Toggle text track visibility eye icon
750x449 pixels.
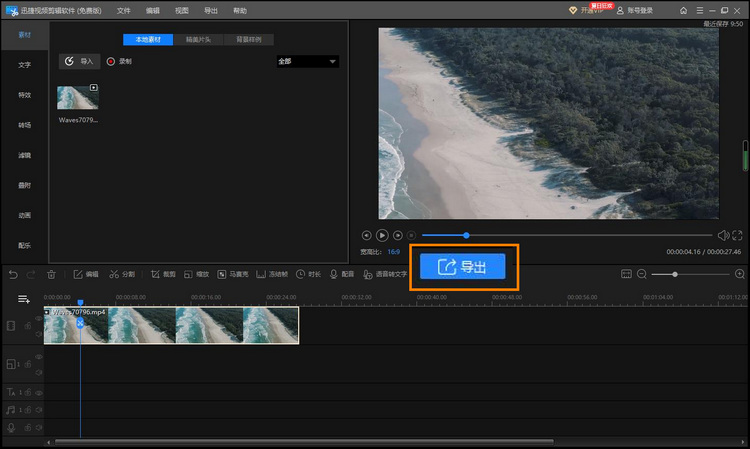point(39,393)
